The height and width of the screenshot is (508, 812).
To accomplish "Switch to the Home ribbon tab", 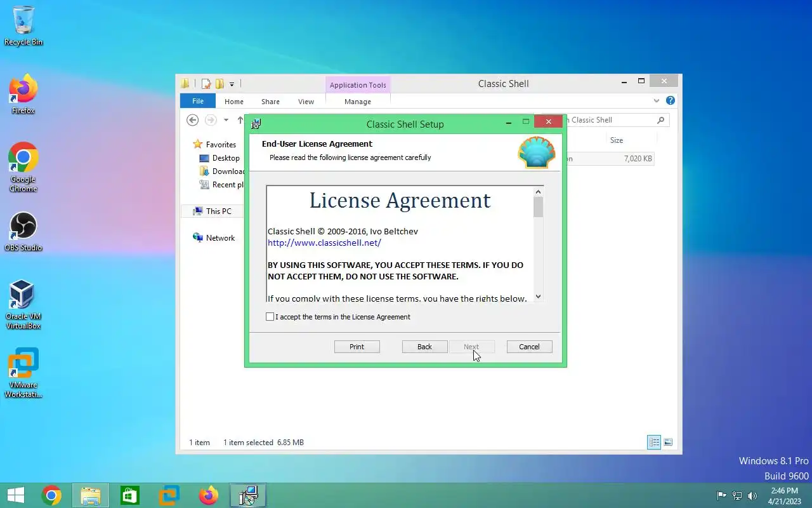I will pyautogui.click(x=233, y=102).
